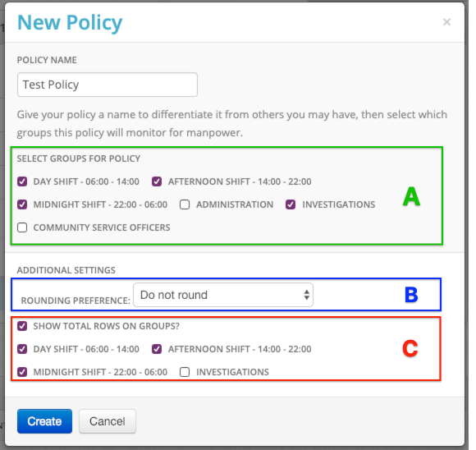Uncheck Afternoon Shift under Select Groups for Policy
The width and height of the screenshot is (476, 450).
pos(157,181)
